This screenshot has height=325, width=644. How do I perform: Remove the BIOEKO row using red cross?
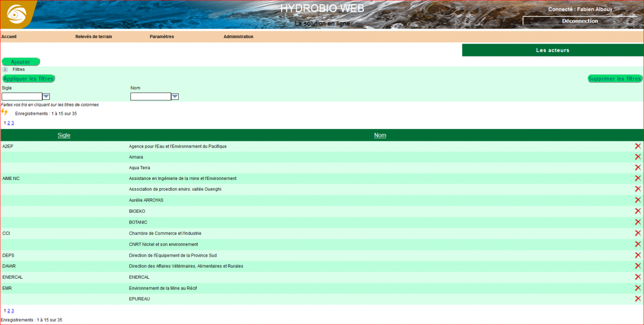point(638,211)
